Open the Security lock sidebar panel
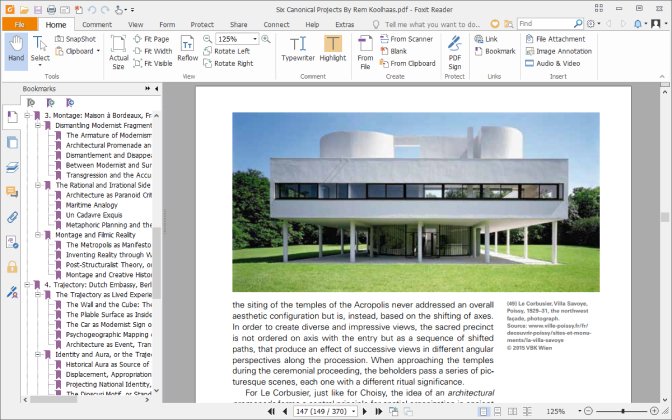Viewport: 672px width, 420px height. pos(12,267)
